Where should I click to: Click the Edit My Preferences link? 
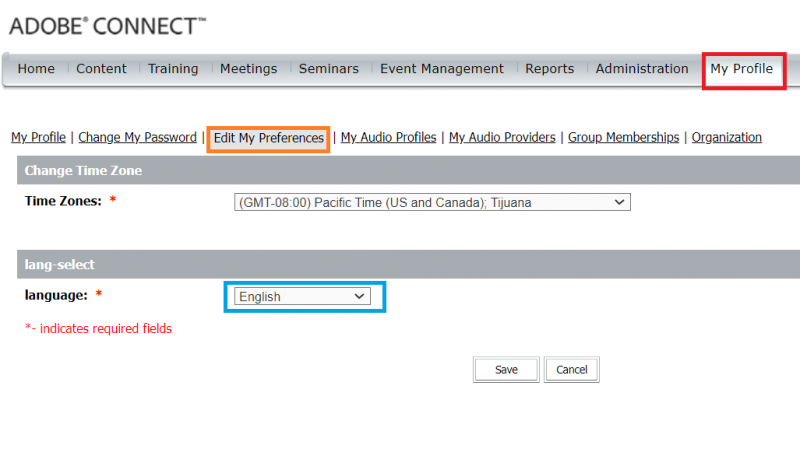tap(268, 138)
